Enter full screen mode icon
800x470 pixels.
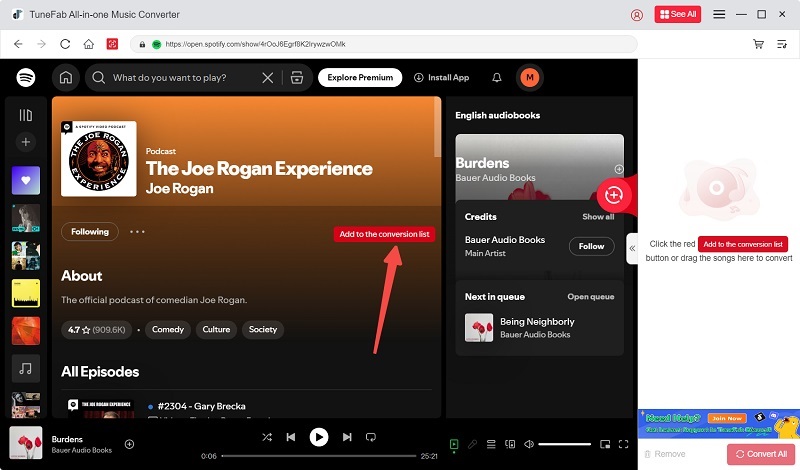point(623,444)
